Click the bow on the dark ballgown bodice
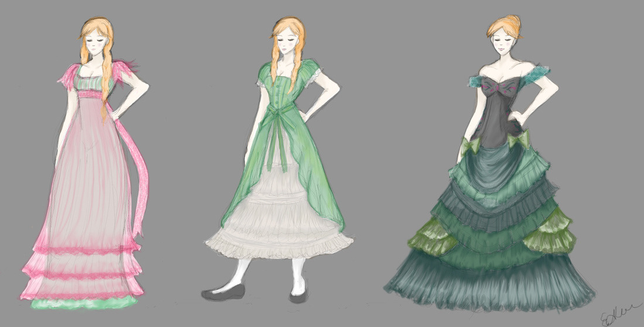Image resolution: width=644 pixels, height=327 pixels. point(496,88)
